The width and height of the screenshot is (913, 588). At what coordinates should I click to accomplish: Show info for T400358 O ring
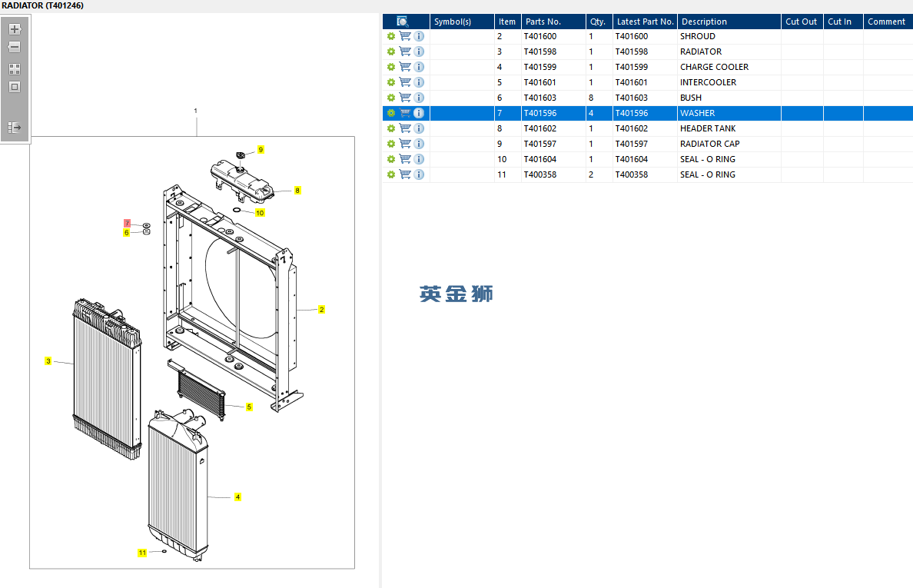[419, 174]
